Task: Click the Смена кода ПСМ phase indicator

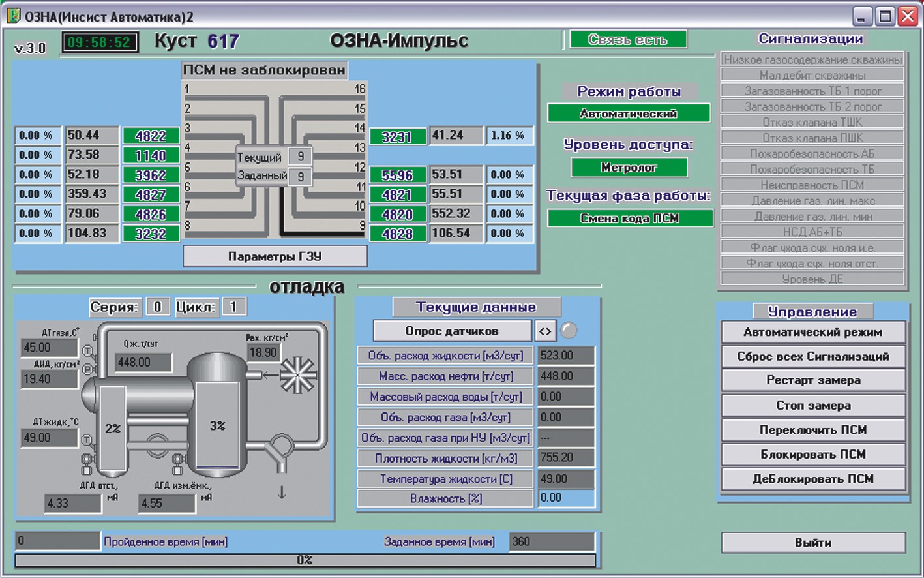Action: pos(630,219)
